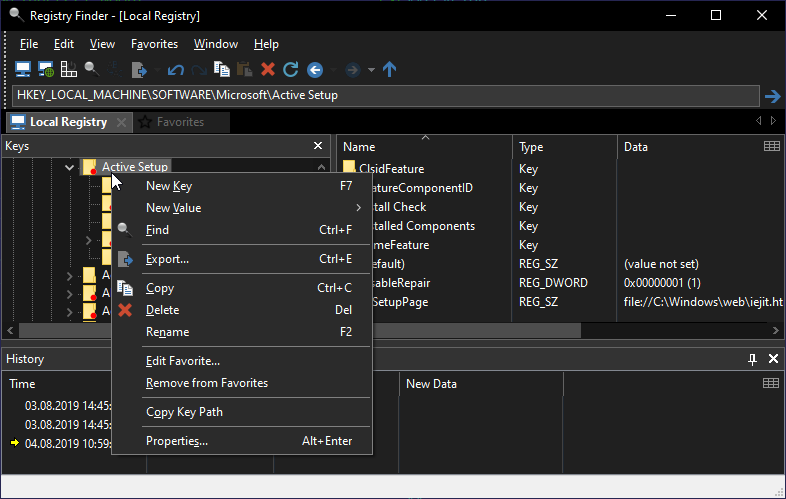Viewport: 786px width, 499px height.
Task: Navigate forward with grey arrow
Action: (x=352, y=70)
